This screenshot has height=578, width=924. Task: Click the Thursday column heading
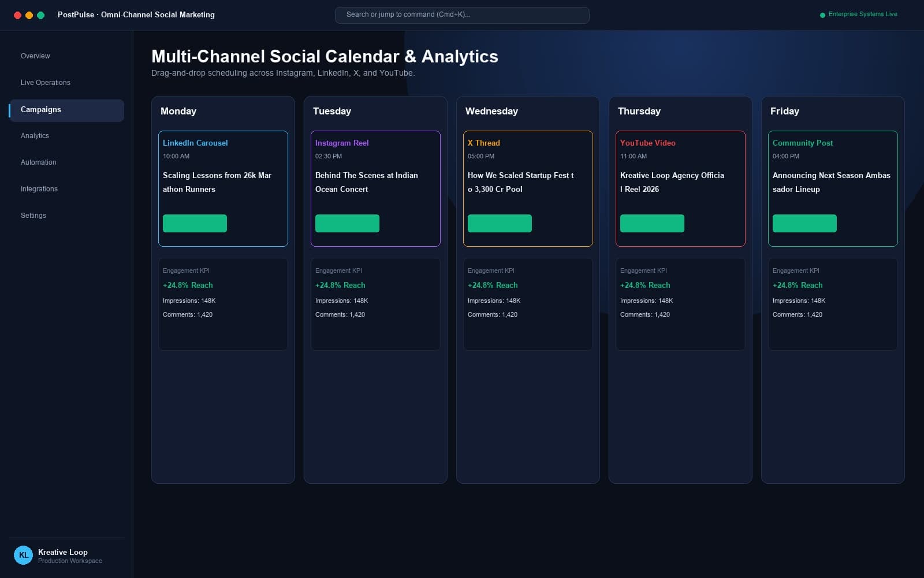point(639,111)
